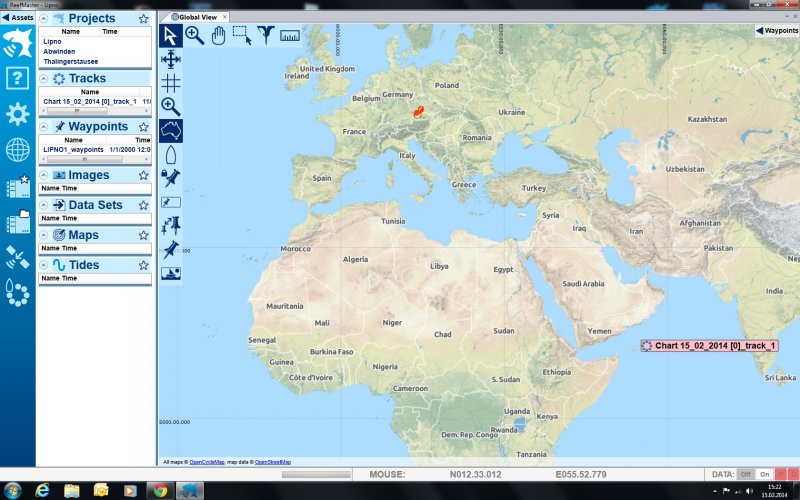This screenshot has width=800, height=500.
Task: Switch to the Global View tab
Action: (x=194, y=17)
